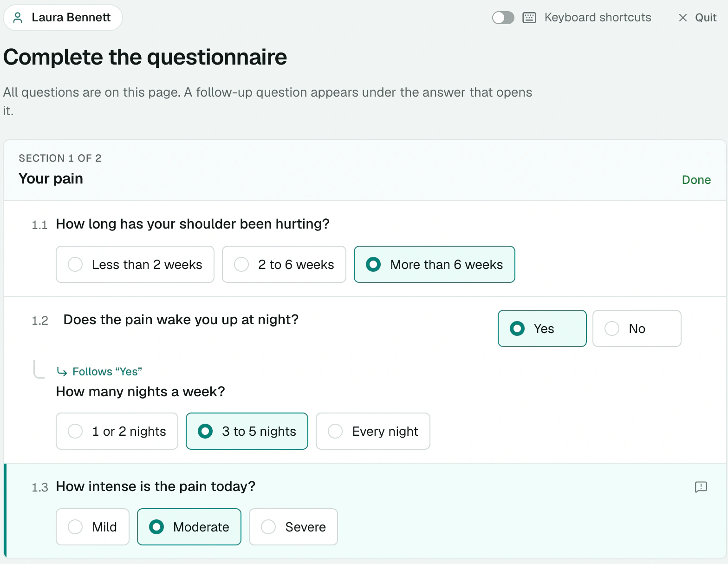Set pain intensity to Mild

pyautogui.click(x=93, y=527)
